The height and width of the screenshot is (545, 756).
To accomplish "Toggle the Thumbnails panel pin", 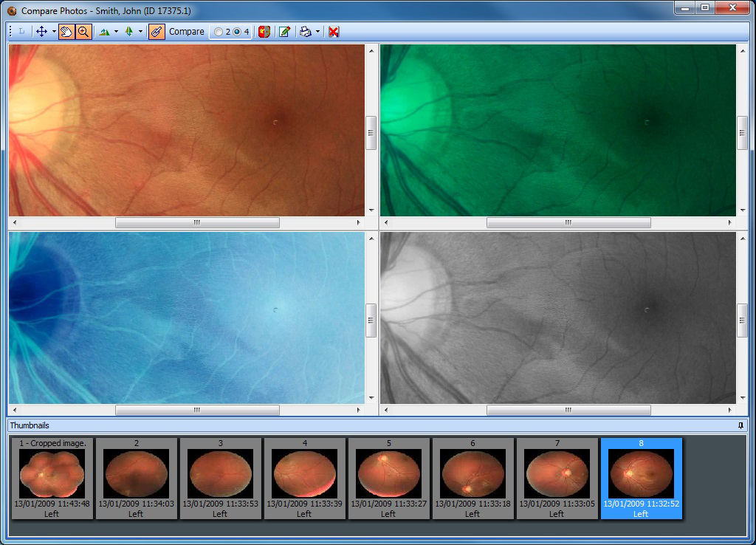I will tap(740, 425).
